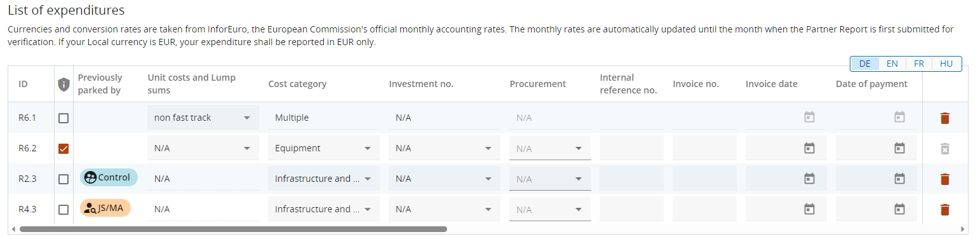
Task: Open date of payment calendar for R6.2
Action: point(899,148)
